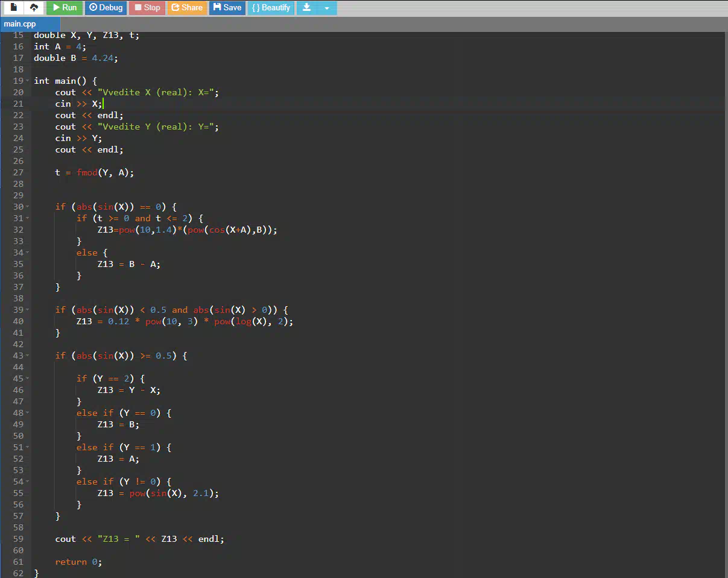Click the new file icon in toolbar
728x578 pixels.
(x=13, y=8)
